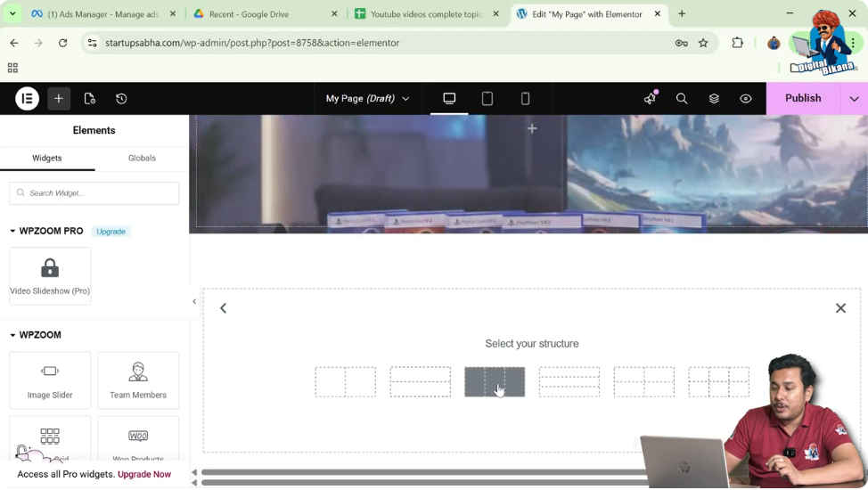Open document settings page icon
The height and width of the screenshot is (490, 868).
(90, 99)
